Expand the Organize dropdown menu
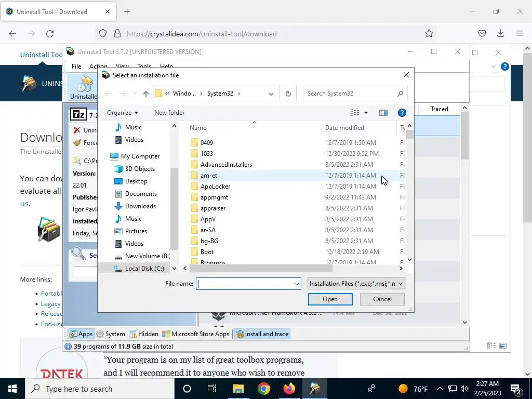Screen dimensions: 532x399 (123, 113)
